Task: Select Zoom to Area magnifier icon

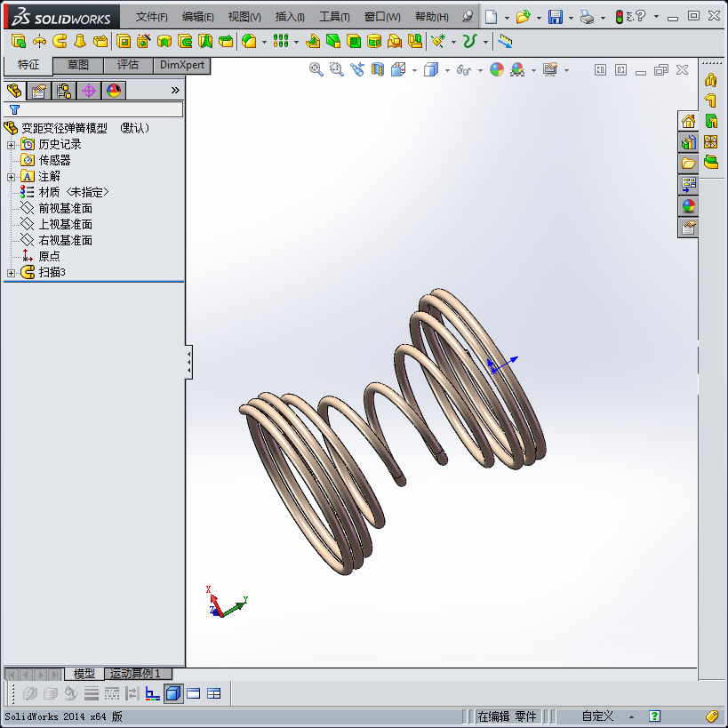Action: (337, 69)
